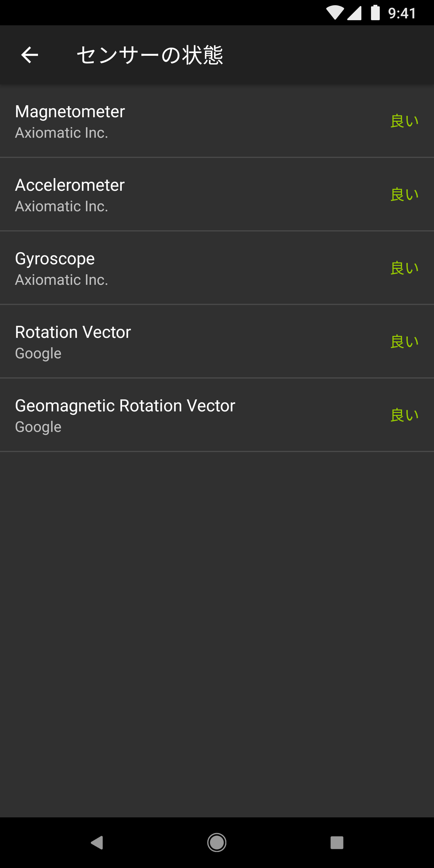Tap the cellular signal status icon
Screen dimensions: 434x868
coord(354,13)
